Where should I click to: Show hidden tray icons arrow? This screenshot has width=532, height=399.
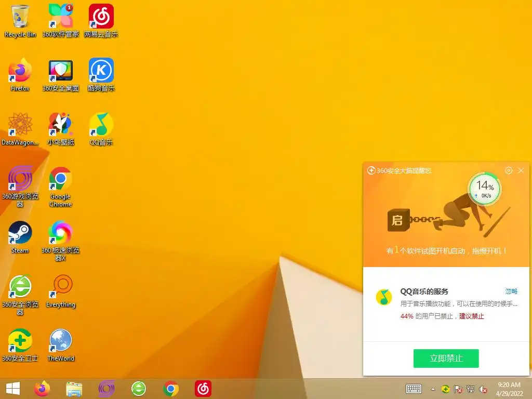pos(433,389)
